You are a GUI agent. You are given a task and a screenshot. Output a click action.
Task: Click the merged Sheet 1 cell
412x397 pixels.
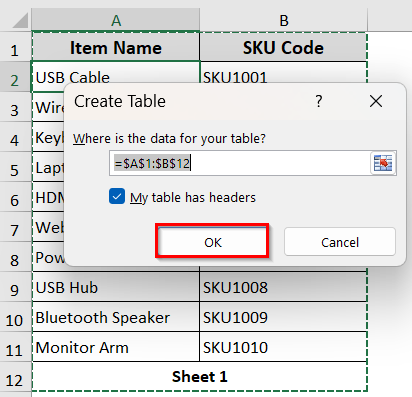point(200,377)
